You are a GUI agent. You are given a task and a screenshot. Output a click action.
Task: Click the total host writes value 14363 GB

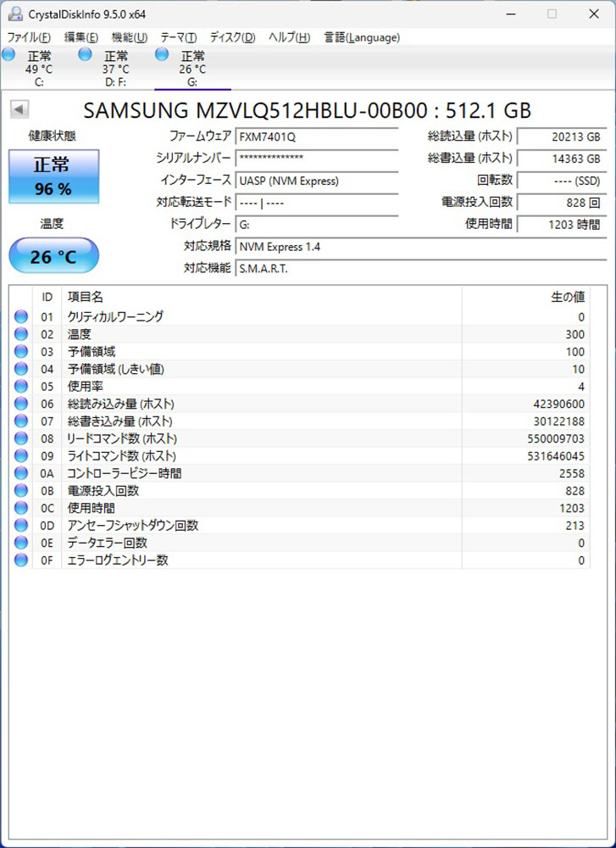click(562, 159)
